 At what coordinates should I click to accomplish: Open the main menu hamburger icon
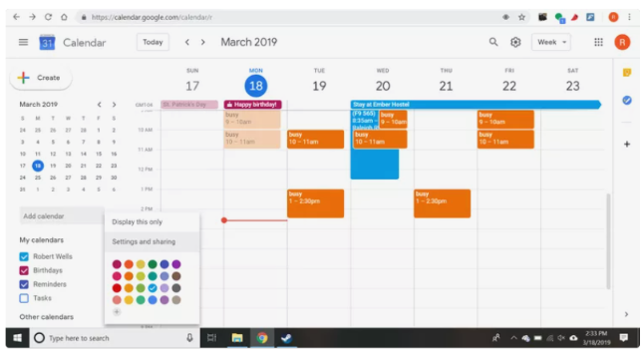coord(23,42)
